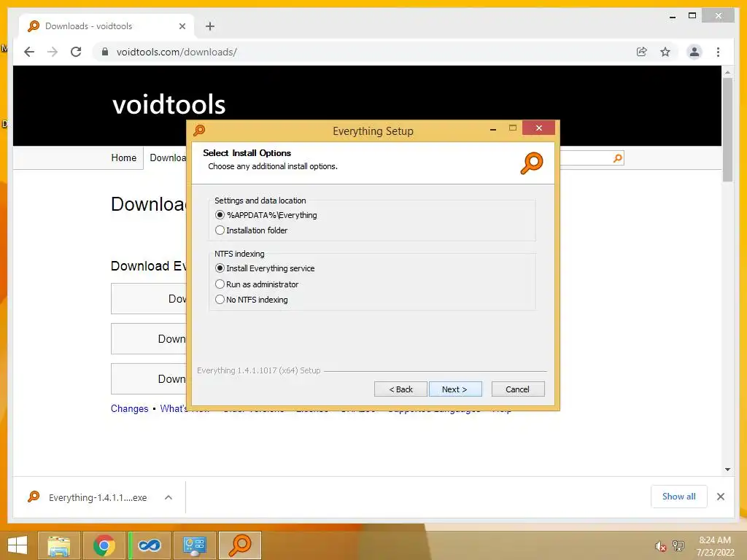Image resolution: width=747 pixels, height=560 pixels.
Task: Open the Windows Start menu
Action: point(18,545)
